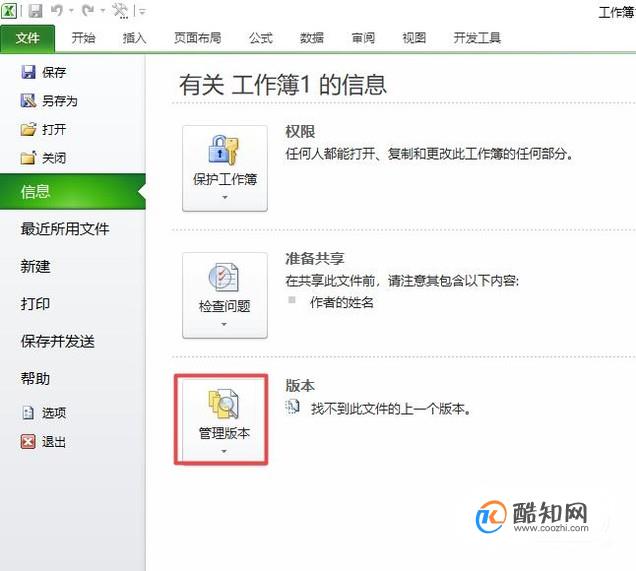Image resolution: width=636 pixels, height=571 pixels.
Task: Click the Open (打开) folder icon
Action: coord(28,129)
